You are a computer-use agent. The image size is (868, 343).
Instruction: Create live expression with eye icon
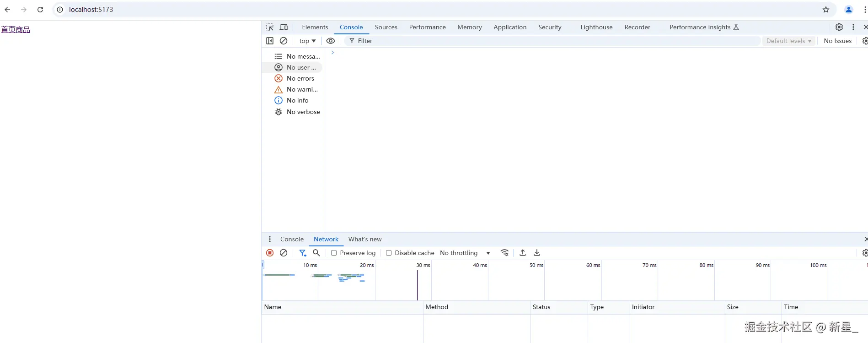[x=331, y=41]
